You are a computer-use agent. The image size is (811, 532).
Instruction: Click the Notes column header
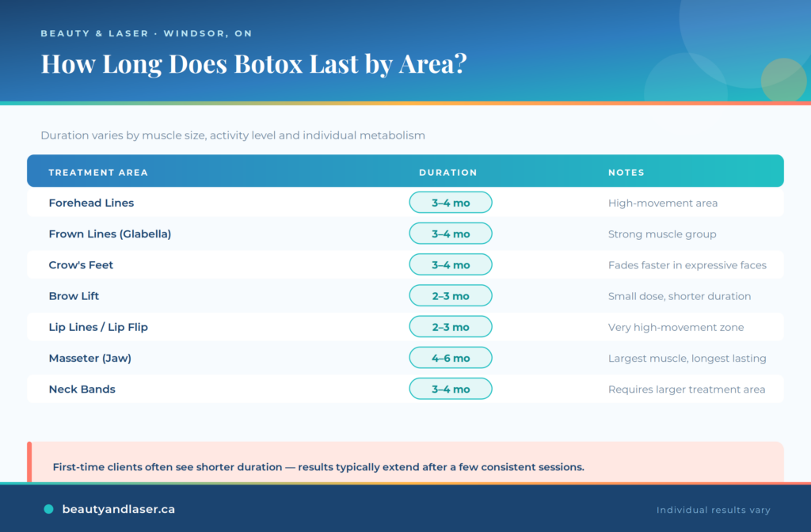click(626, 173)
